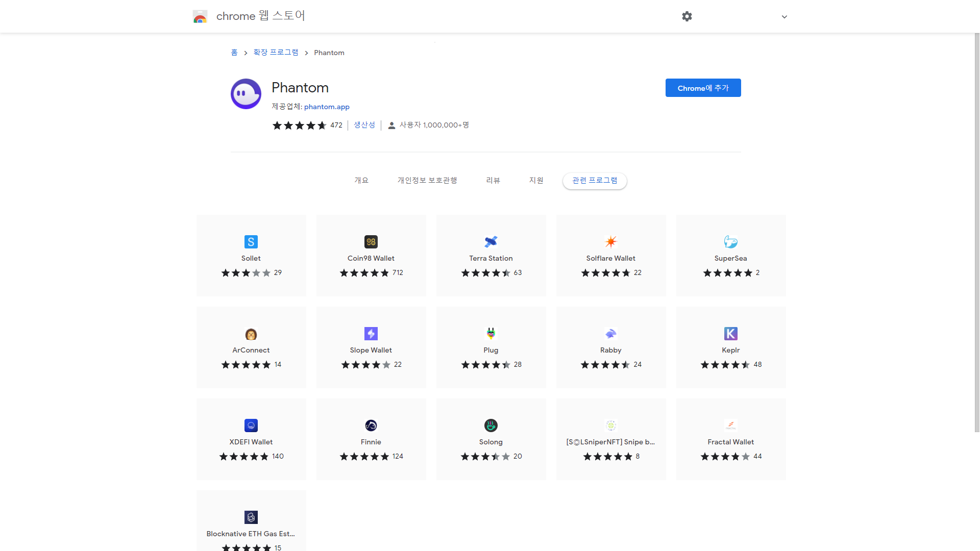
Task: Click the Solflare Wallet sun icon
Action: point(611,242)
